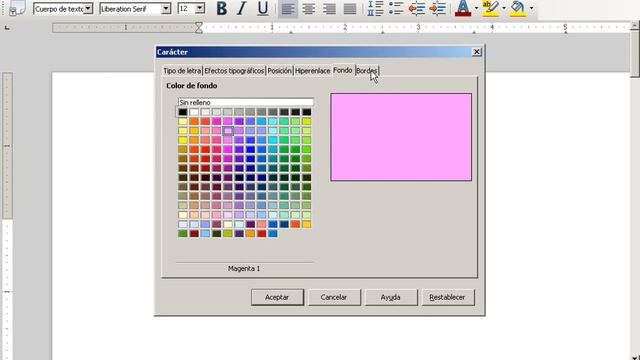Open the Liberation Serif font name dropdown arrow
The image size is (640, 360).
click(166, 8)
